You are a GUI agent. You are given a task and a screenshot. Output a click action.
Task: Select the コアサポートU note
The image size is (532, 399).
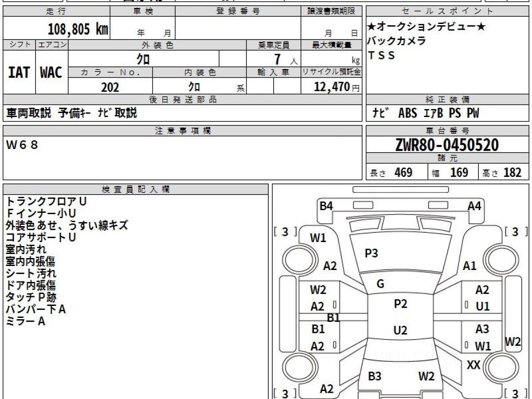41,237
